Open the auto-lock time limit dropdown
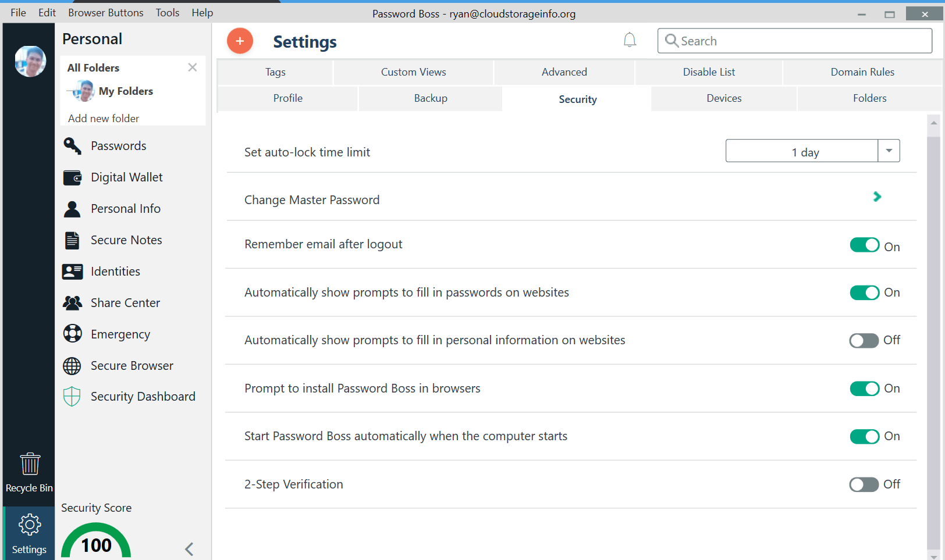 pos(889,151)
